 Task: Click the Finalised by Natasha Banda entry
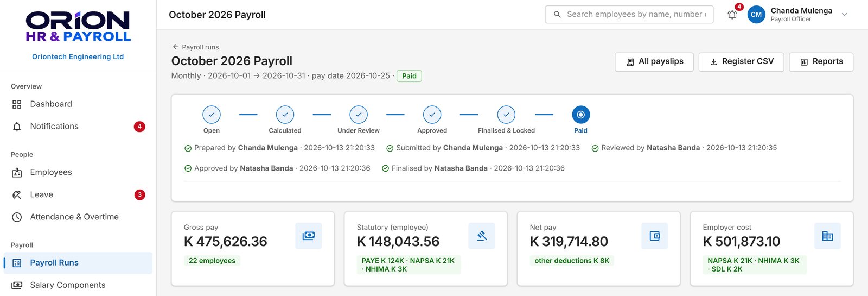point(474,168)
